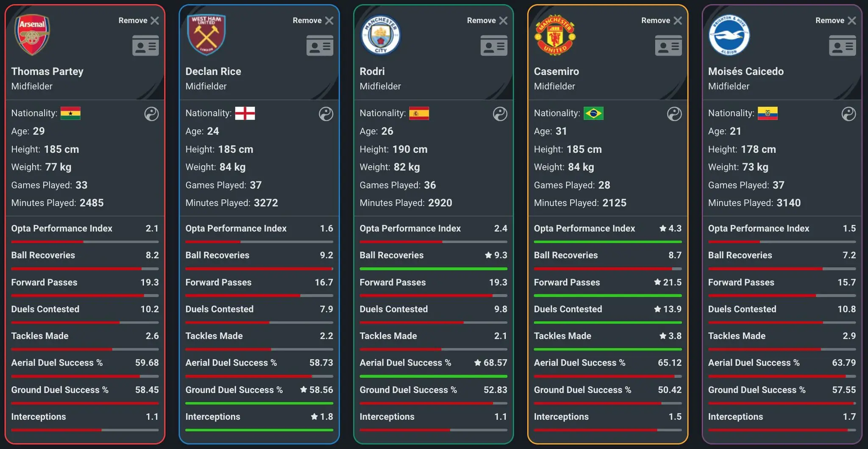Viewport: 868px width, 449px height.
Task: Toggle the yin-yang icon on Casemiro's card
Action: 674,114
